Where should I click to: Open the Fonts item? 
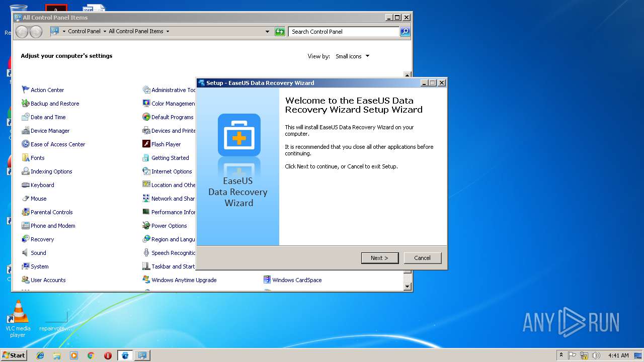pos(33,158)
